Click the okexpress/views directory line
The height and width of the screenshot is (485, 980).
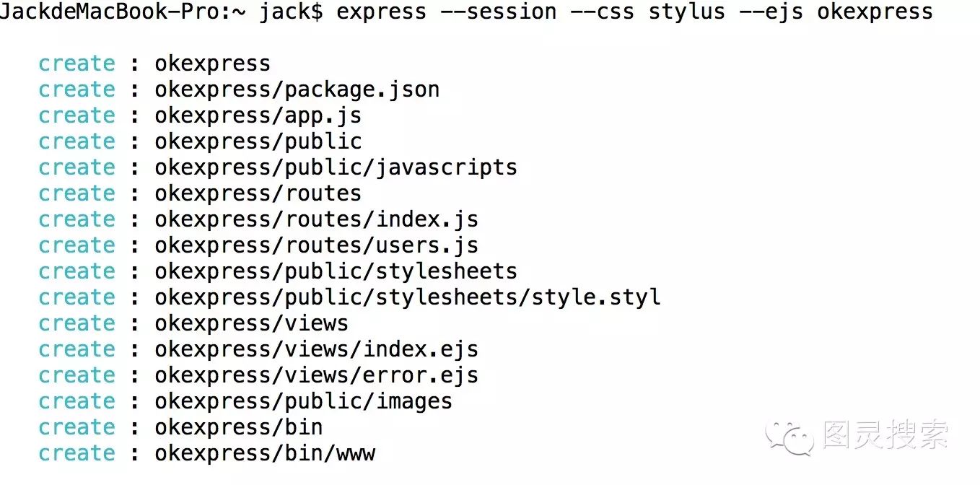(193, 323)
